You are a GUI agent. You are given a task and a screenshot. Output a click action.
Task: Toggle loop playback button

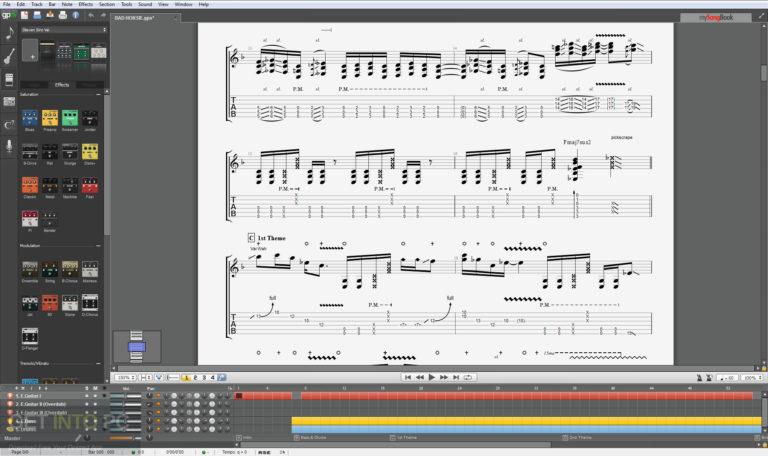(x=468, y=377)
